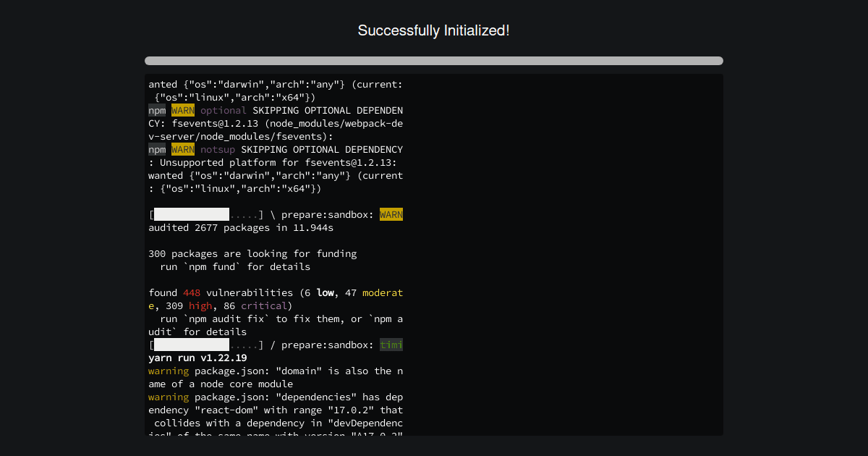Click the yellow moderate severity label
Screen dimensions: 868x456
(x=383, y=292)
